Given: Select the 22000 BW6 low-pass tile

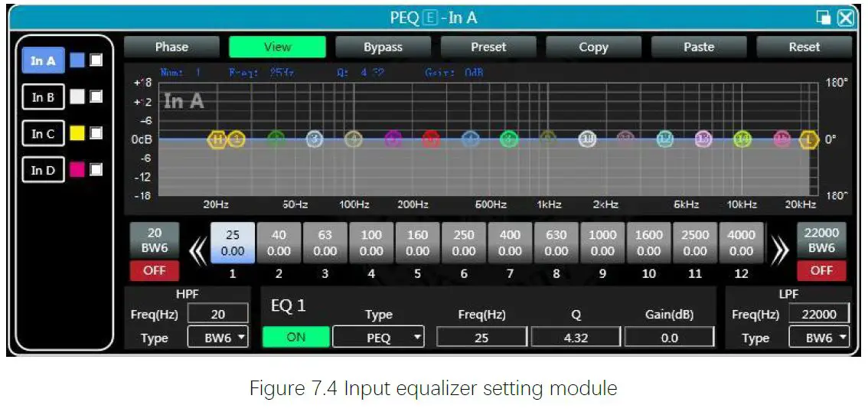Looking at the screenshot, I should tap(821, 241).
